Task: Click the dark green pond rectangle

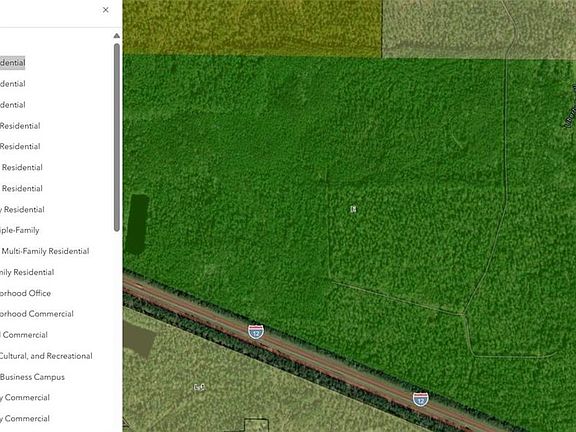Action: (137, 224)
